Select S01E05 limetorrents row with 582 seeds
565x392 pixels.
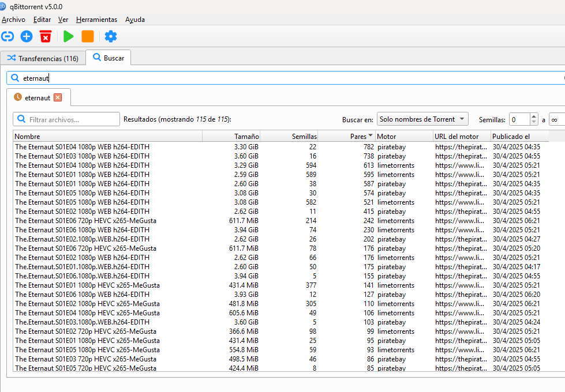coord(281,202)
